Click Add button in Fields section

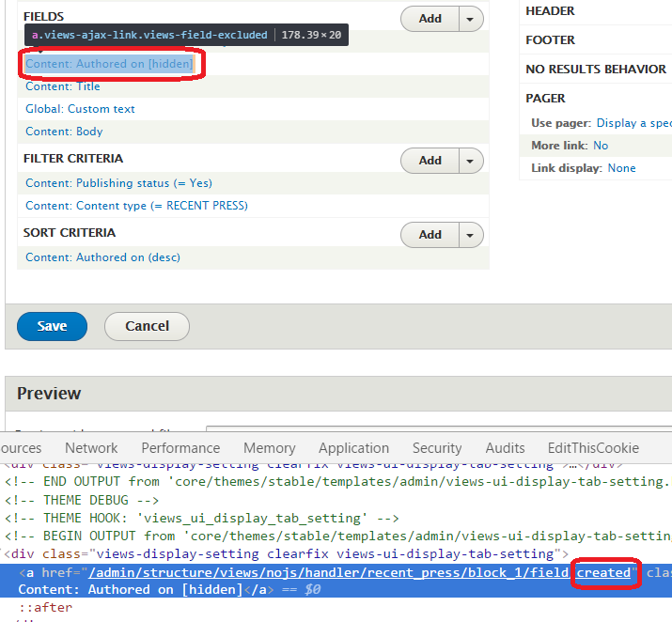(430, 19)
